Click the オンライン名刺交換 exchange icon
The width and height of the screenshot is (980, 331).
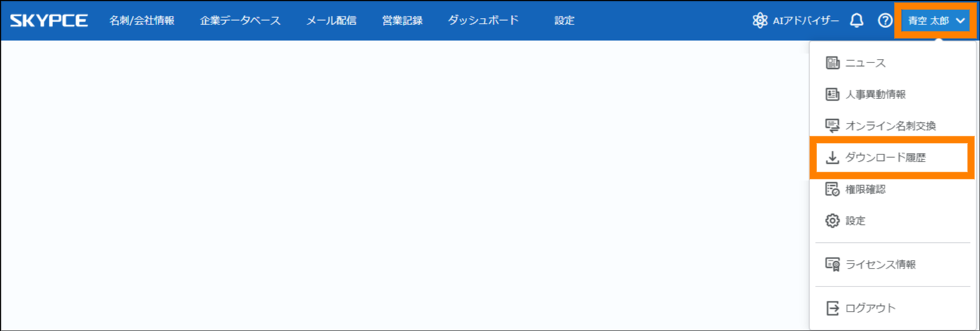click(x=832, y=126)
